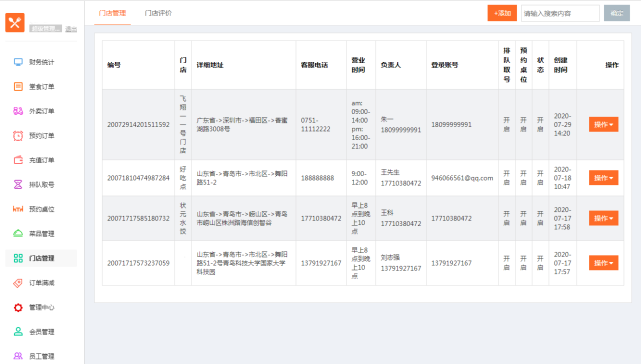The image size is (641, 364).
Task: Focus the search content input field
Action: pyautogui.click(x=560, y=13)
